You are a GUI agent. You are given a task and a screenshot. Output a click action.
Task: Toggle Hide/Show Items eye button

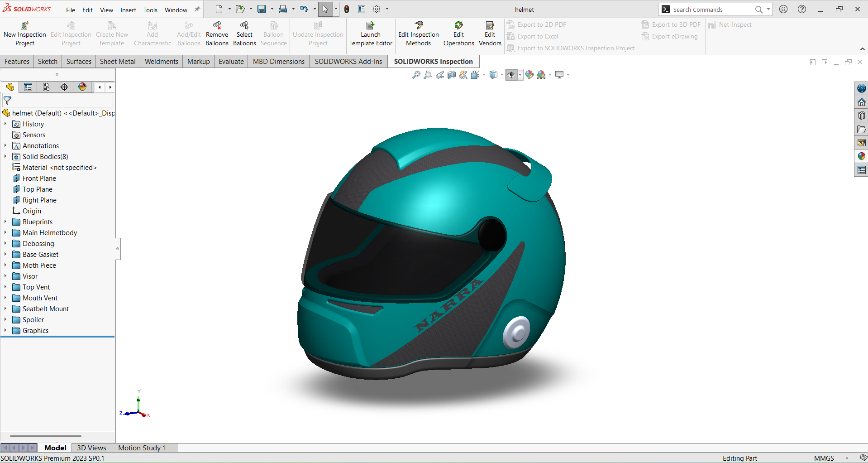[511, 75]
